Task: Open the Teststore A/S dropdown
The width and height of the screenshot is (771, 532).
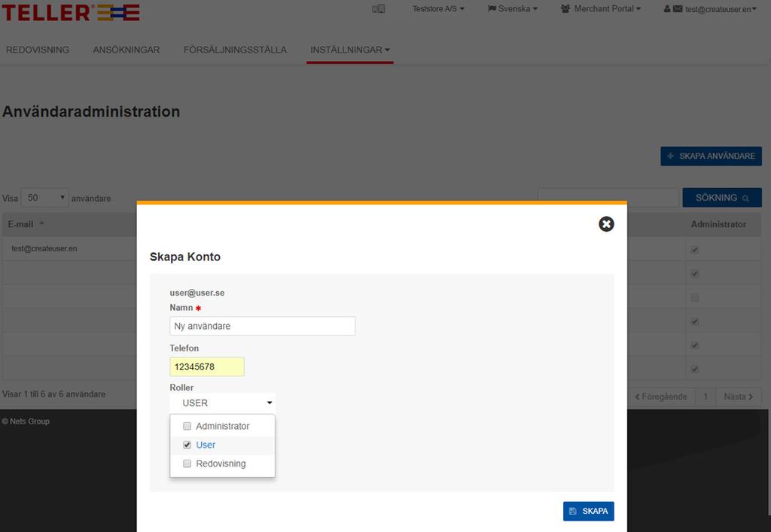Action: click(438, 9)
